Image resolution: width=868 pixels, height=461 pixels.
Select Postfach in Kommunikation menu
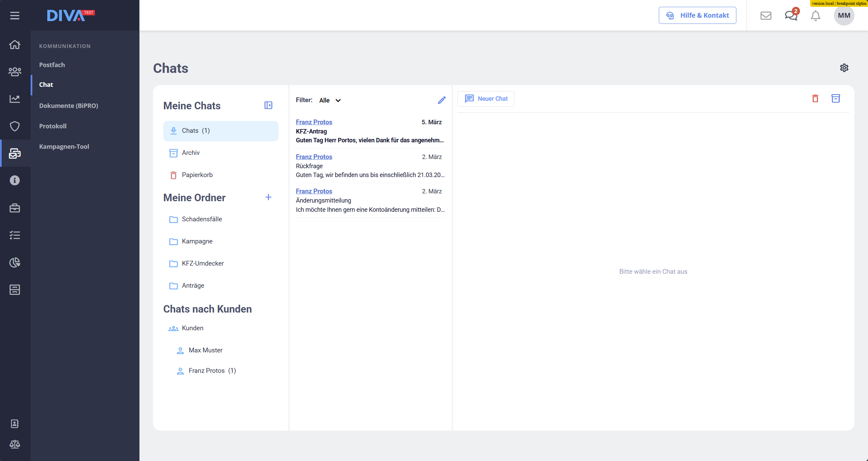[52, 65]
